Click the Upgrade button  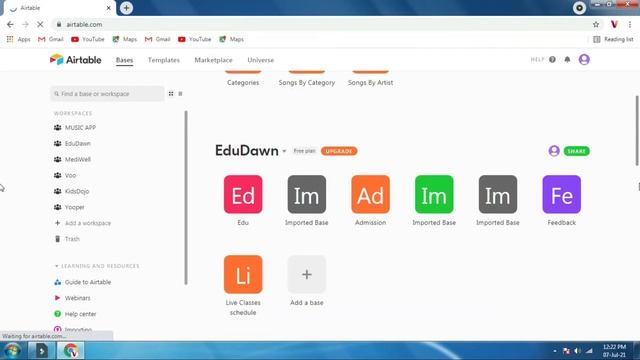pyautogui.click(x=339, y=151)
